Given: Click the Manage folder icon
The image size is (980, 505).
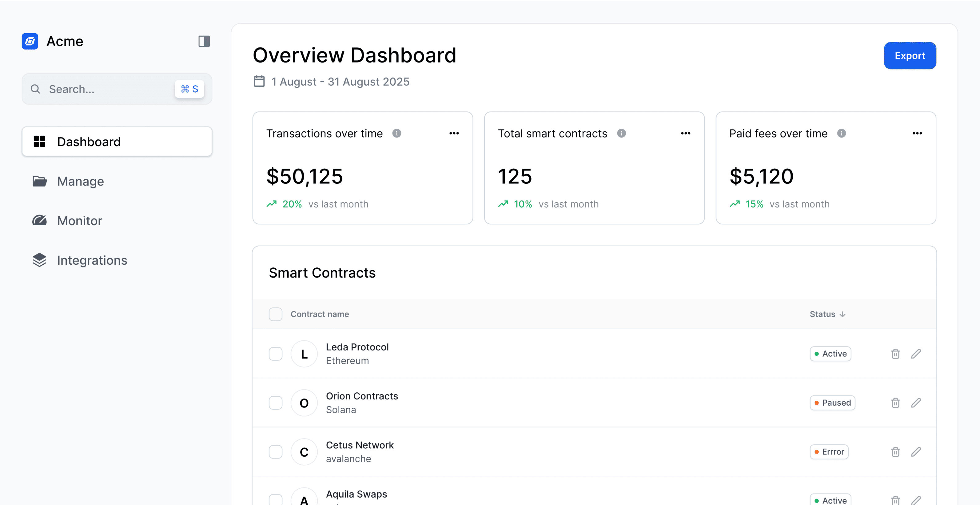Looking at the screenshot, I should [39, 181].
